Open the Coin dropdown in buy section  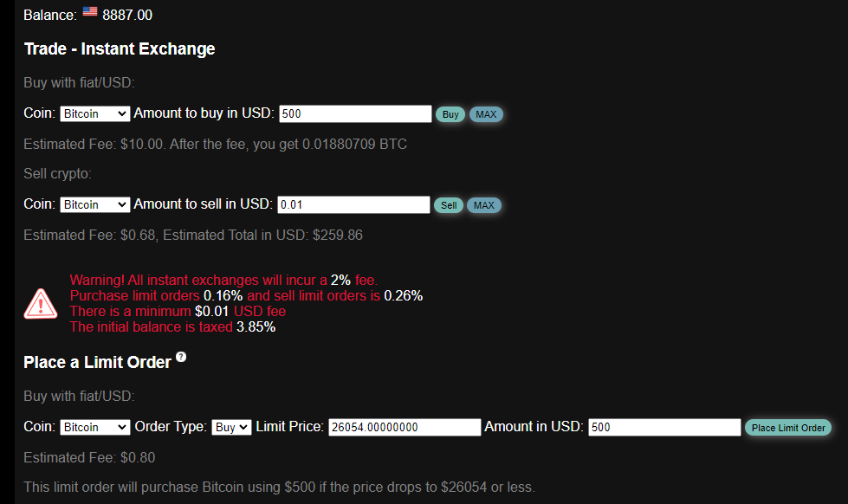(94, 113)
